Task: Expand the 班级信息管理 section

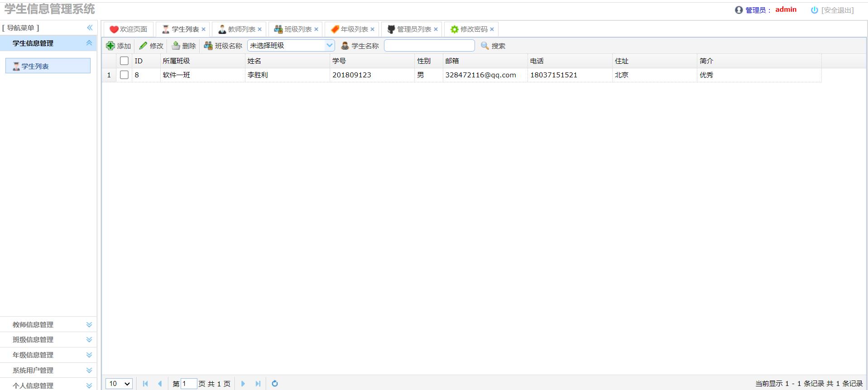Action: 48,339
